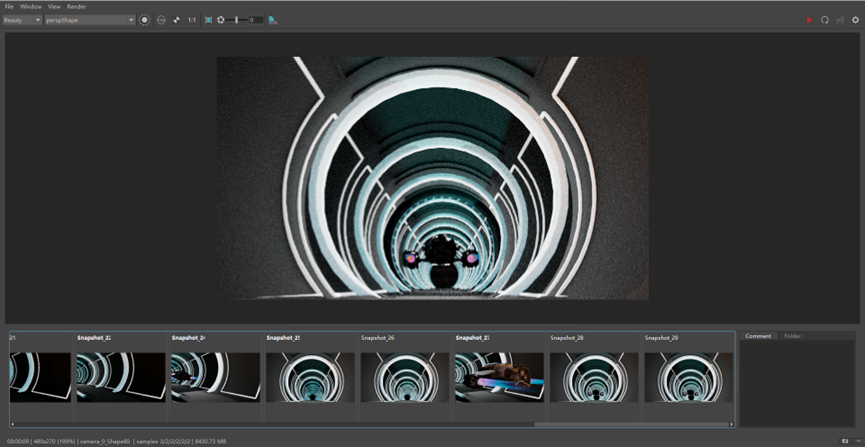Click the snapshot strip right scroll arrow
Screen dimensions: 865x447
coord(732,424)
